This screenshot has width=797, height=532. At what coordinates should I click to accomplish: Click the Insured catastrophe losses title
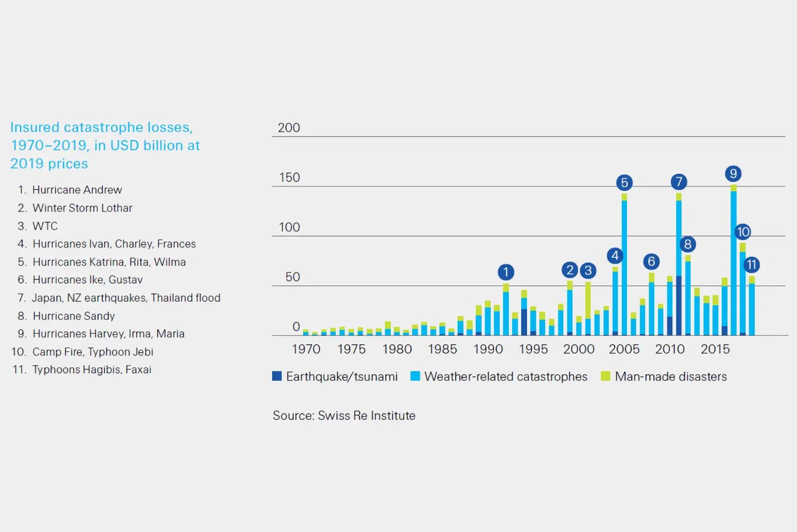(105, 145)
